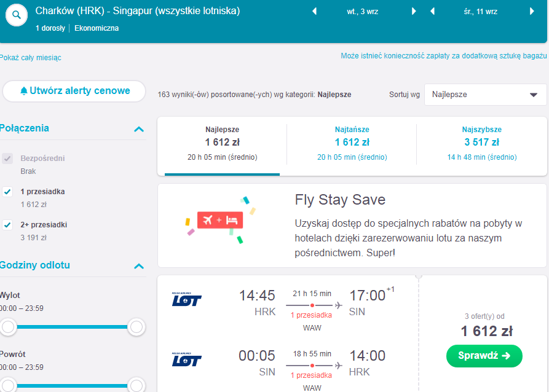The width and height of the screenshot is (549, 392).
Task: Uncheck the 2+ przesiadki filter
Action: point(7,225)
